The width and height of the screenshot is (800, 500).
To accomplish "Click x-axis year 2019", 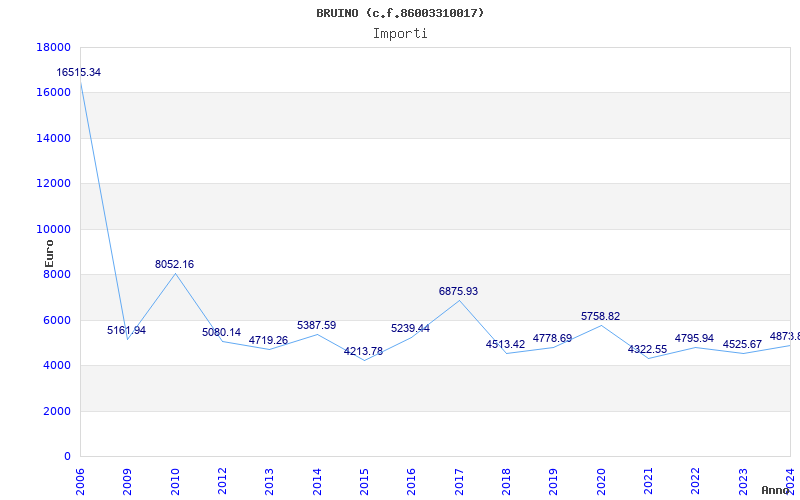I will coord(554,482).
